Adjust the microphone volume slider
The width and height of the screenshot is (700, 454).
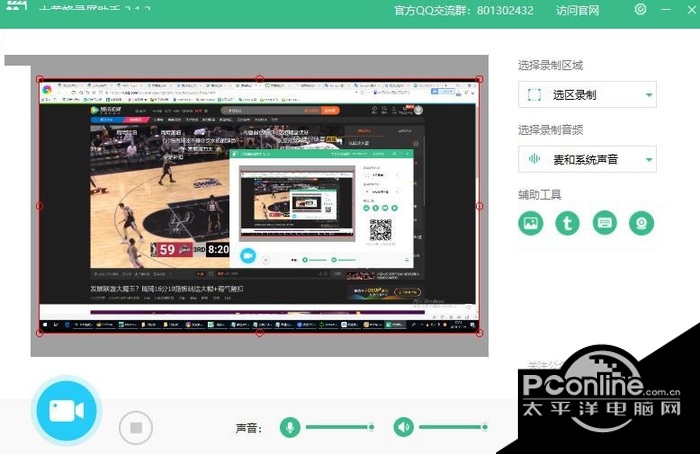[340, 427]
